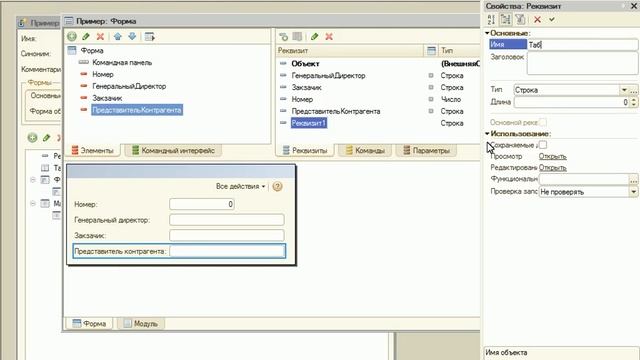Select Командная панель in elements tree

[x=122, y=62]
